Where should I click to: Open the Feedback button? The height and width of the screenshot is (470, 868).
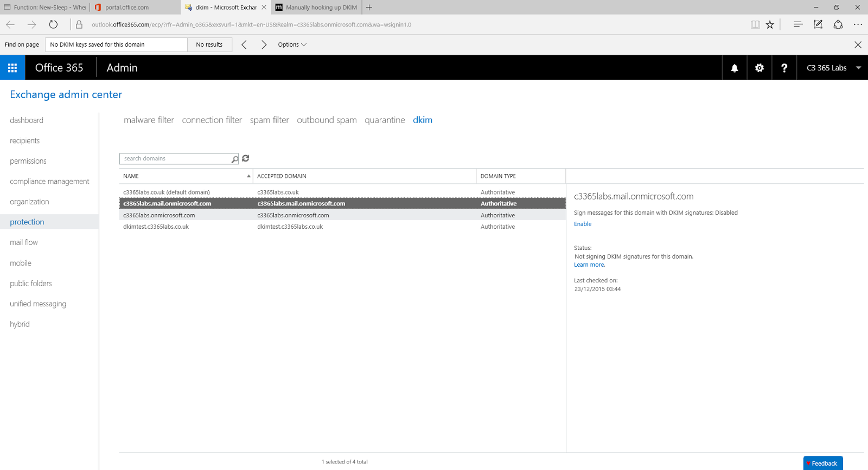[x=823, y=463]
